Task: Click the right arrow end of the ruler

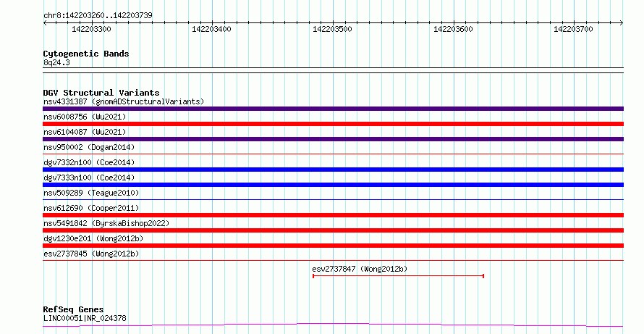Action: (622, 23)
